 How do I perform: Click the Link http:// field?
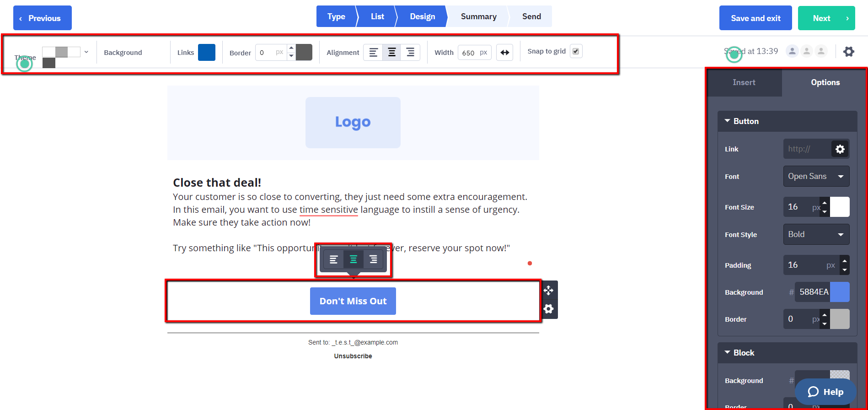[807, 149]
